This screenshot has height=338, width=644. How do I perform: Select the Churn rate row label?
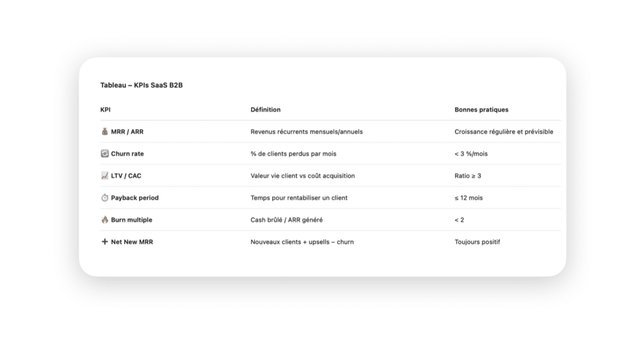(127, 154)
